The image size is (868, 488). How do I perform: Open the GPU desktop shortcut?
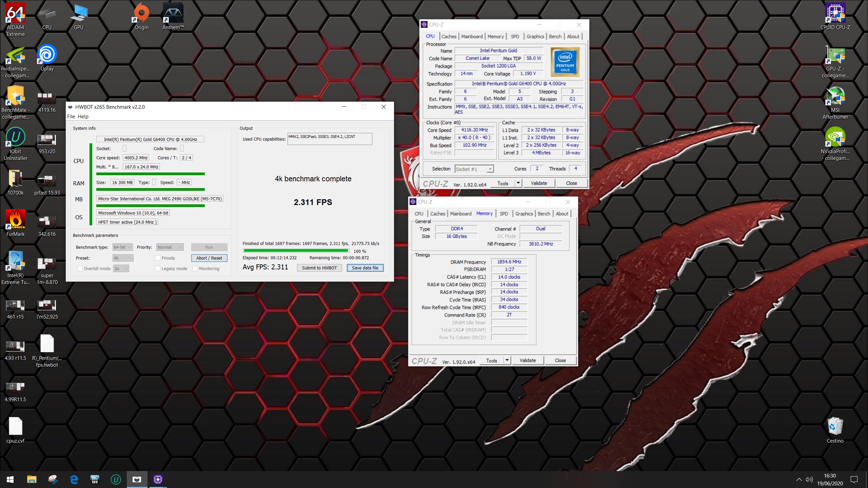78,17
